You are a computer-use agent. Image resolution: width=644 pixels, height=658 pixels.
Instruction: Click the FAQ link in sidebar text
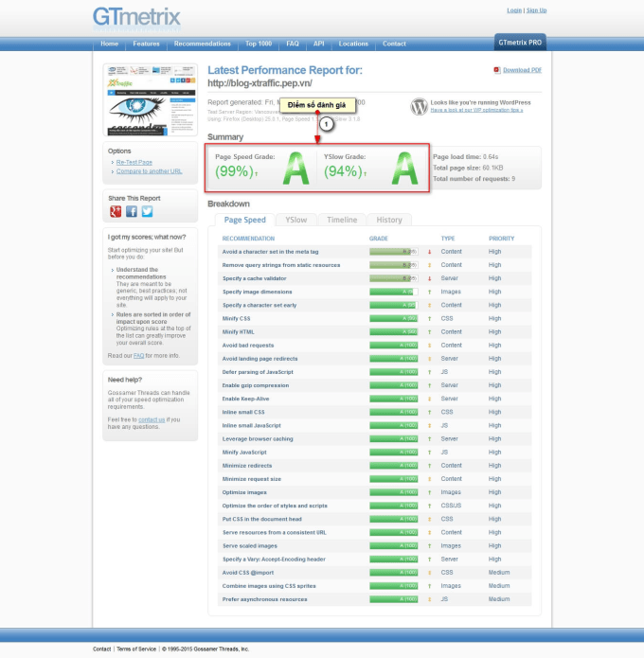pyautogui.click(x=138, y=356)
